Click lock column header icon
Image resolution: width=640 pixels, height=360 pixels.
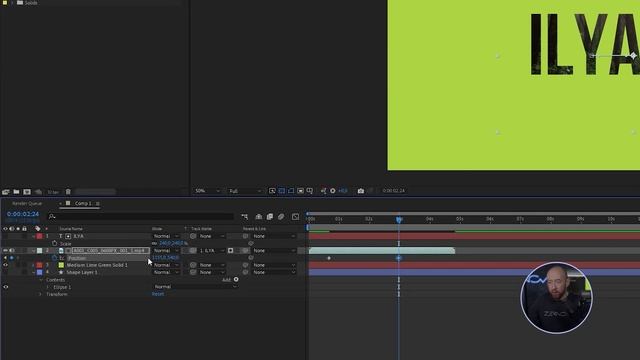point(24,229)
